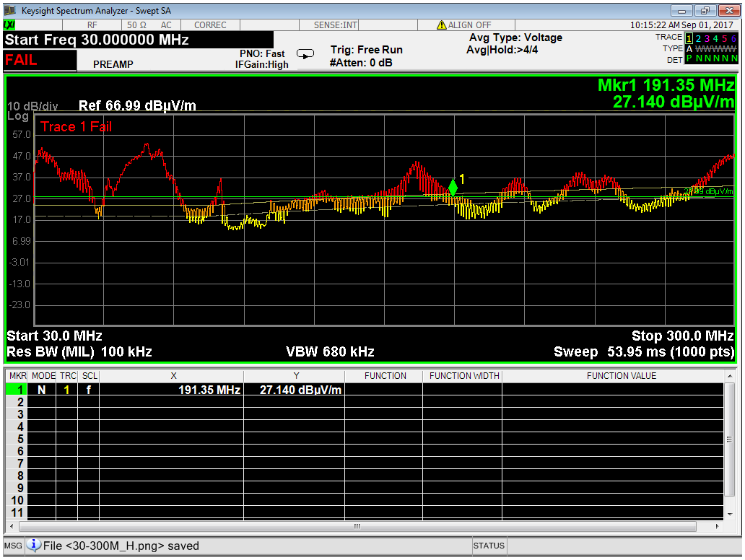Click the horizontal scrollbar left arrow
The image size is (745, 560).
(x=12, y=526)
